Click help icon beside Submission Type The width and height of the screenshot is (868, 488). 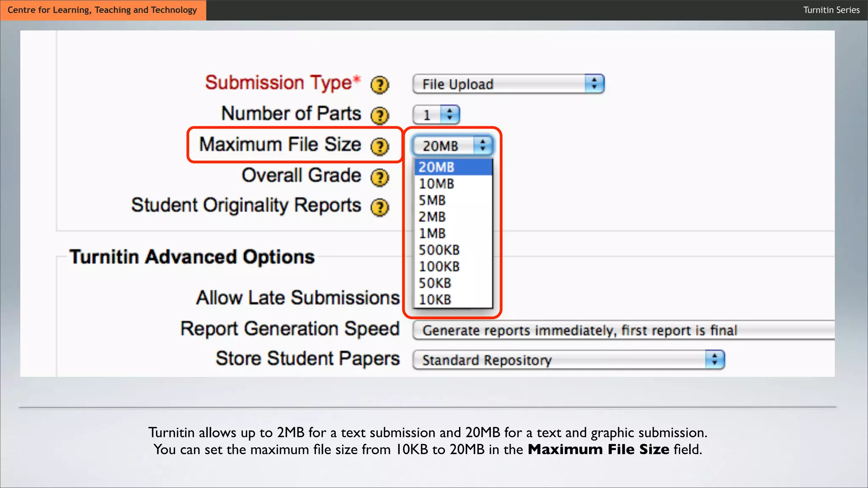coord(380,85)
